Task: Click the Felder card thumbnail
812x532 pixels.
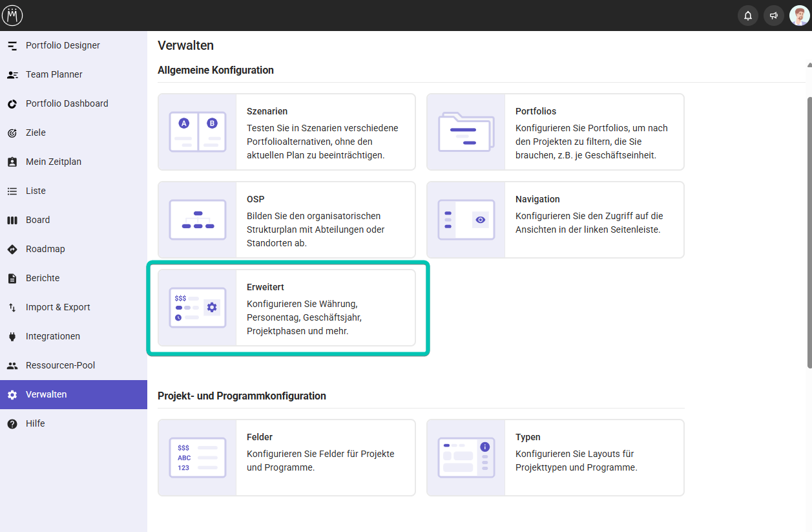Action: coord(198,458)
